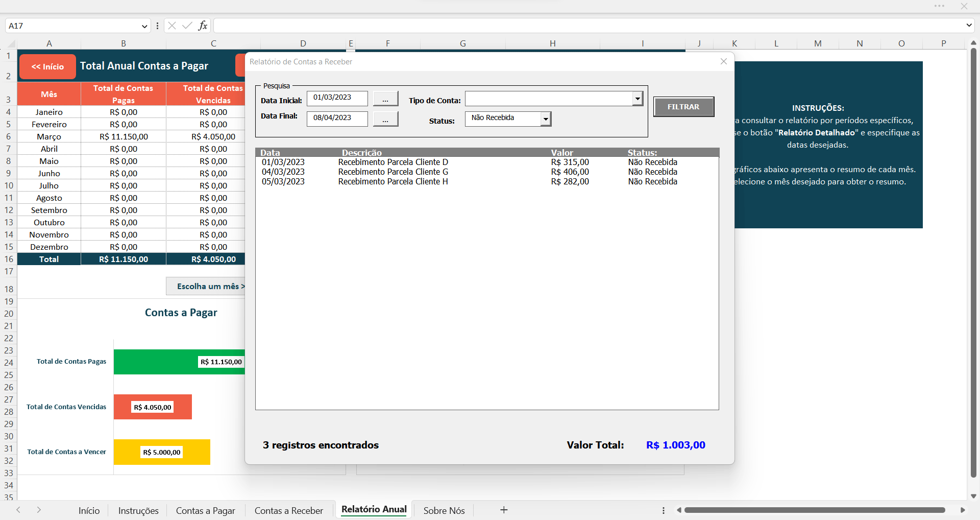Click the Valor column header in results list
Screen dimensions: 980x520
pos(562,153)
